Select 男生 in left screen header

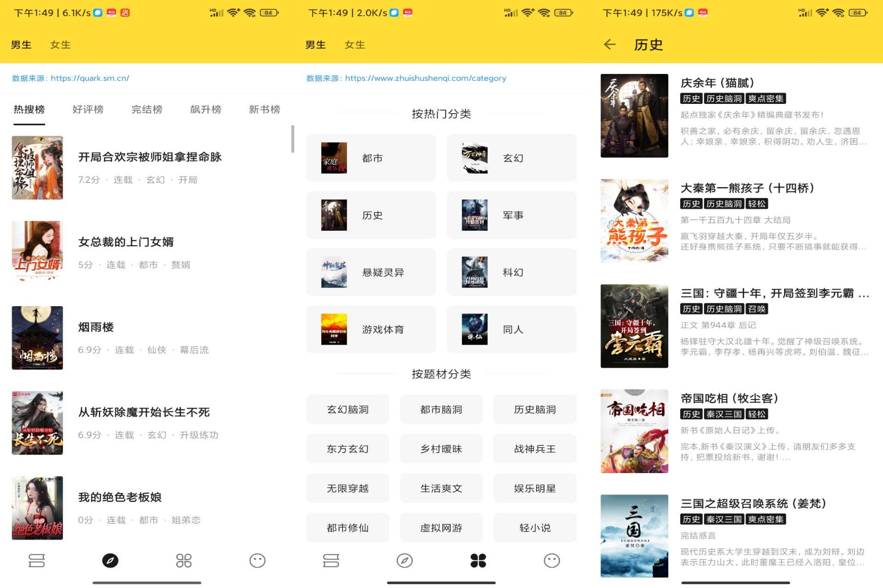(21, 45)
